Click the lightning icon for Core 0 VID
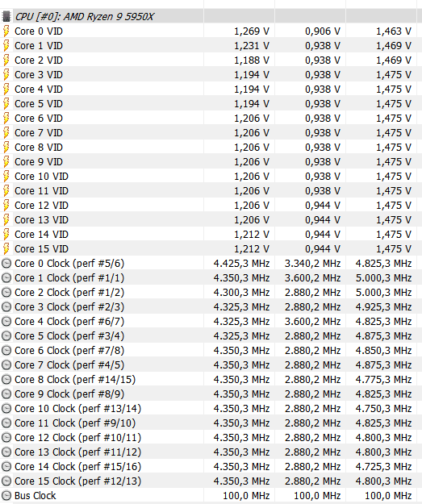The image size is (422, 504). (6, 31)
